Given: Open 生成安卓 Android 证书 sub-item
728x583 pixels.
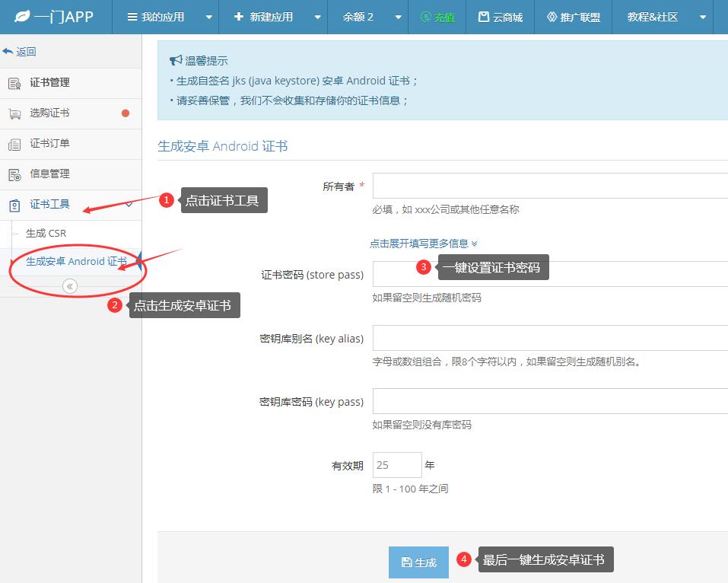Looking at the screenshot, I should (76, 262).
